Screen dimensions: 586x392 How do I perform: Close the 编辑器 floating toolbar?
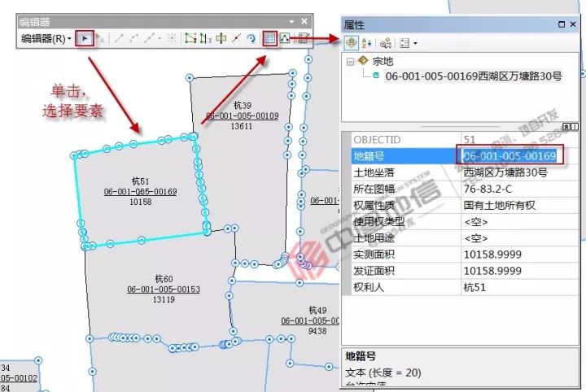[304, 21]
